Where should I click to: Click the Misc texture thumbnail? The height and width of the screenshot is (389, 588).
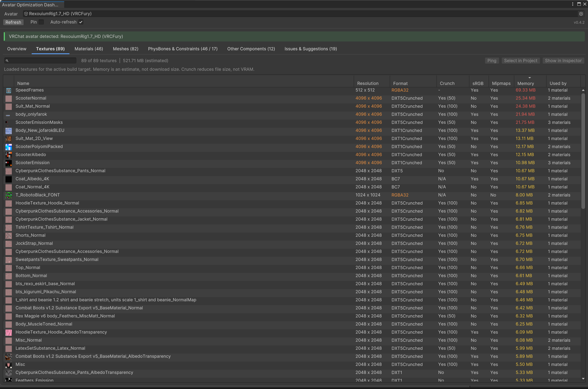pos(9,365)
